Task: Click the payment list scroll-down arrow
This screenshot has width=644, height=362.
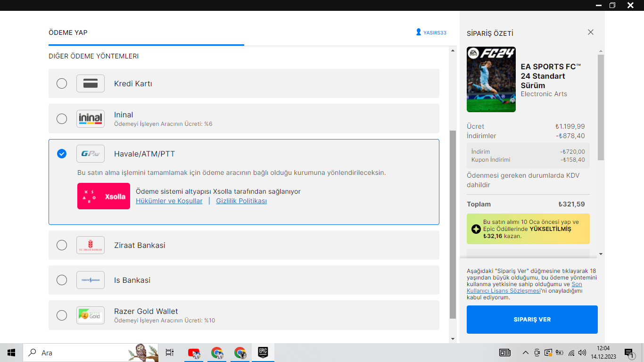Action: click(453, 339)
